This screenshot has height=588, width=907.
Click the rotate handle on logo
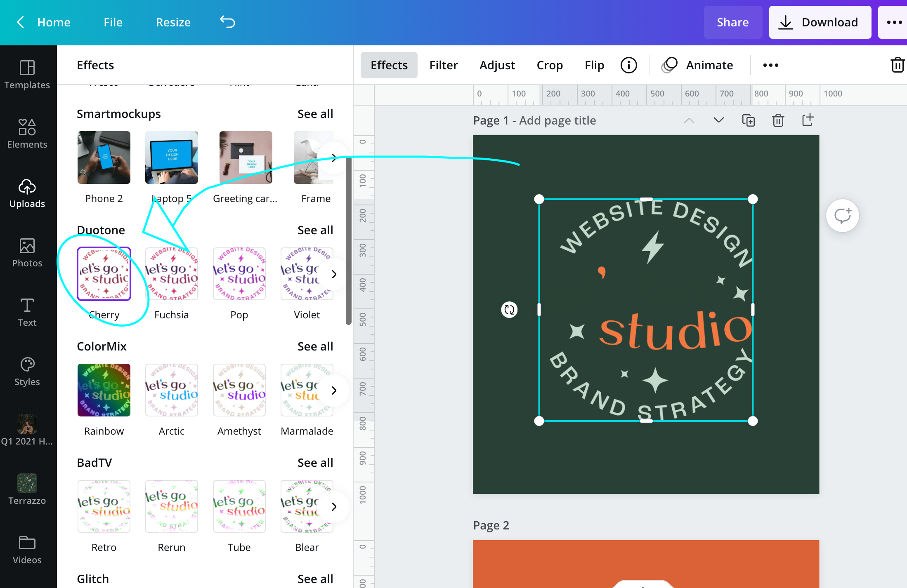click(x=509, y=310)
